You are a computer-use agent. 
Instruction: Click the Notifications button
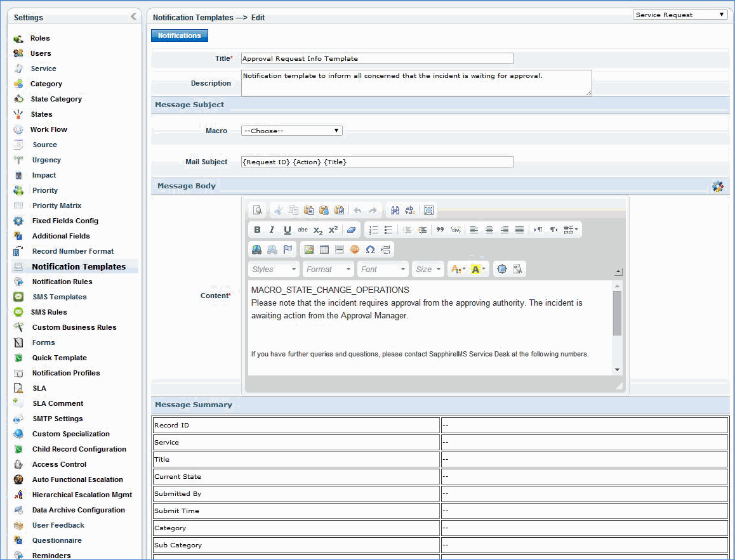[x=180, y=36]
